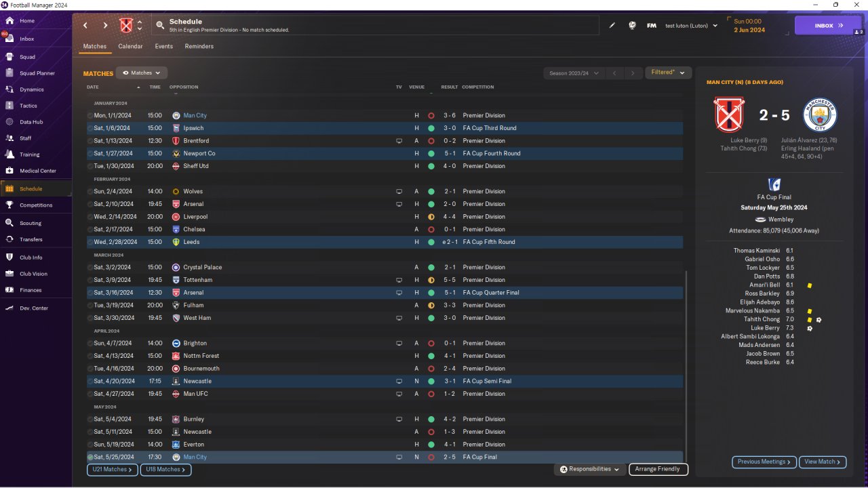Select the Newcastle FA Cup Semi Final row
This screenshot has height=488, width=868.
coord(385,381)
